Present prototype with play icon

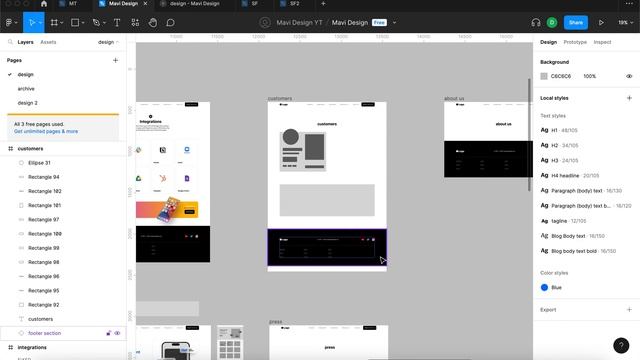click(601, 23)
